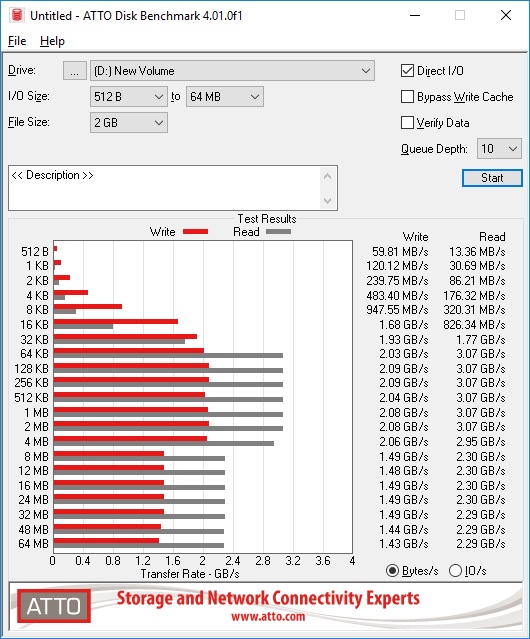This screenshot has width=530, height=639.
Task: Click the gray Read legend swatch
Action: point(278,231)
